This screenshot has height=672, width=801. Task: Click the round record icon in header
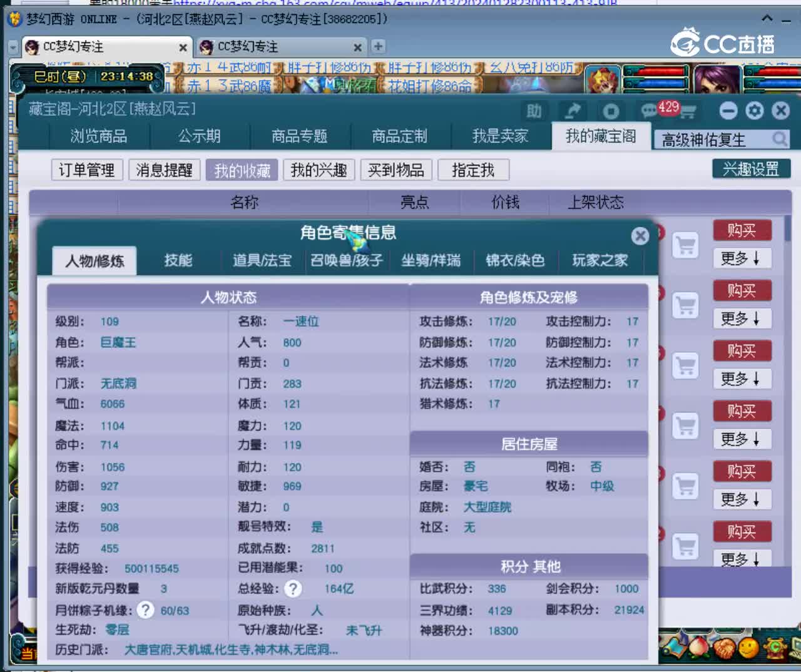pos(611,111)
